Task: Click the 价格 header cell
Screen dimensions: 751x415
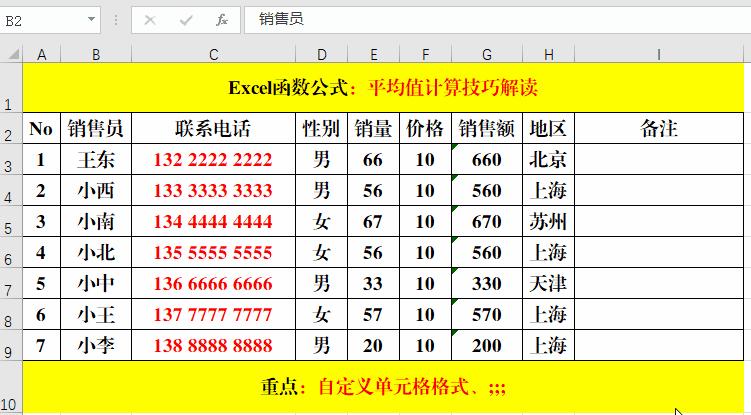Action: click(x=425, y=128)
